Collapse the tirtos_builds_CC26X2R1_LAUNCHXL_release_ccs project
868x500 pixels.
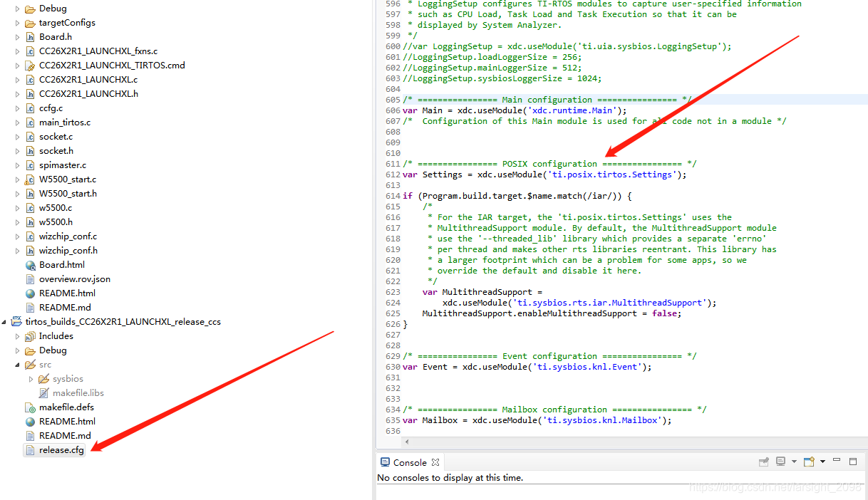pyautogui.click(x=5, y=322)
